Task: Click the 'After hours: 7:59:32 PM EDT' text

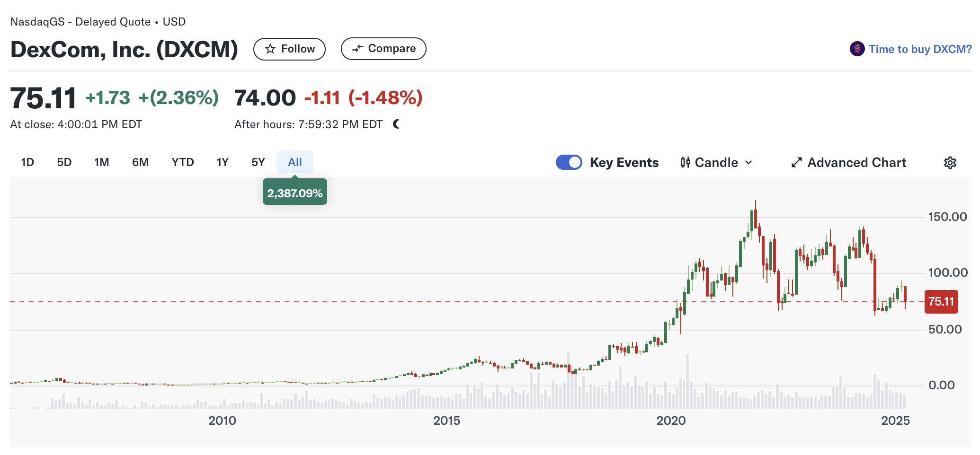Action: 309,124
